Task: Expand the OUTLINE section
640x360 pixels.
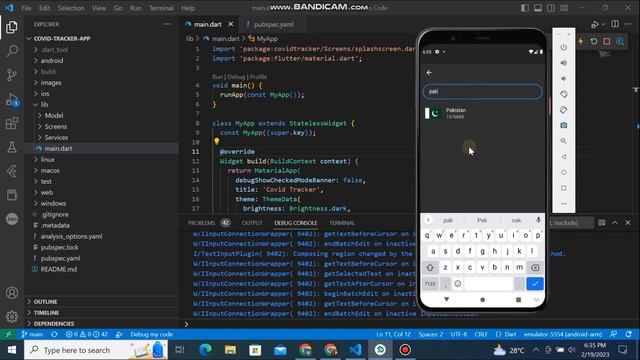Action: click(45, 302)
